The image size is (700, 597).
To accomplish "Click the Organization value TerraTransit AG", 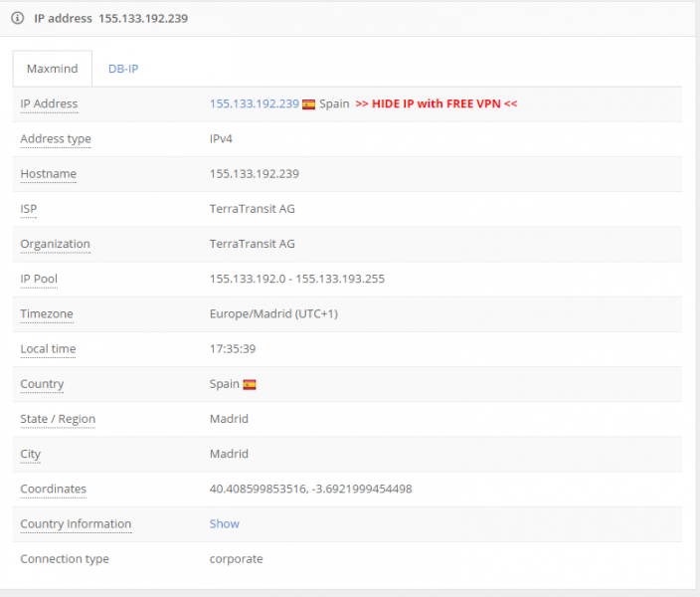I will (x=253, y=244).
